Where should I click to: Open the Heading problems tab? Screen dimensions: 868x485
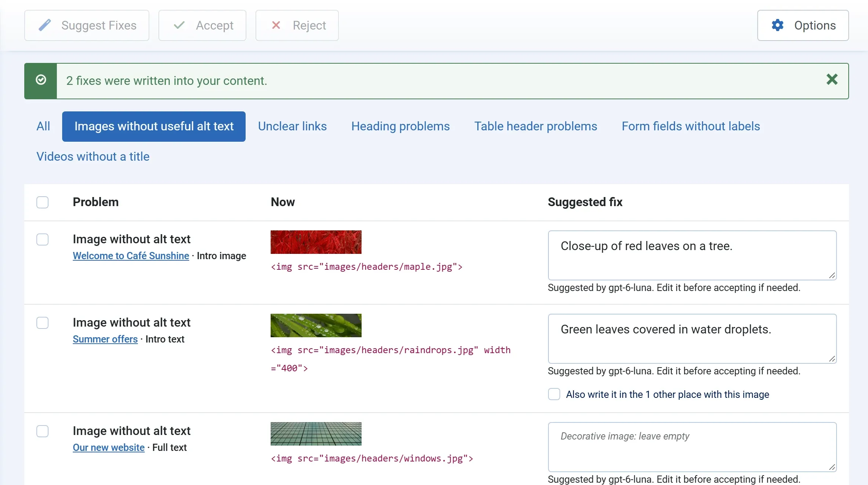400,126
